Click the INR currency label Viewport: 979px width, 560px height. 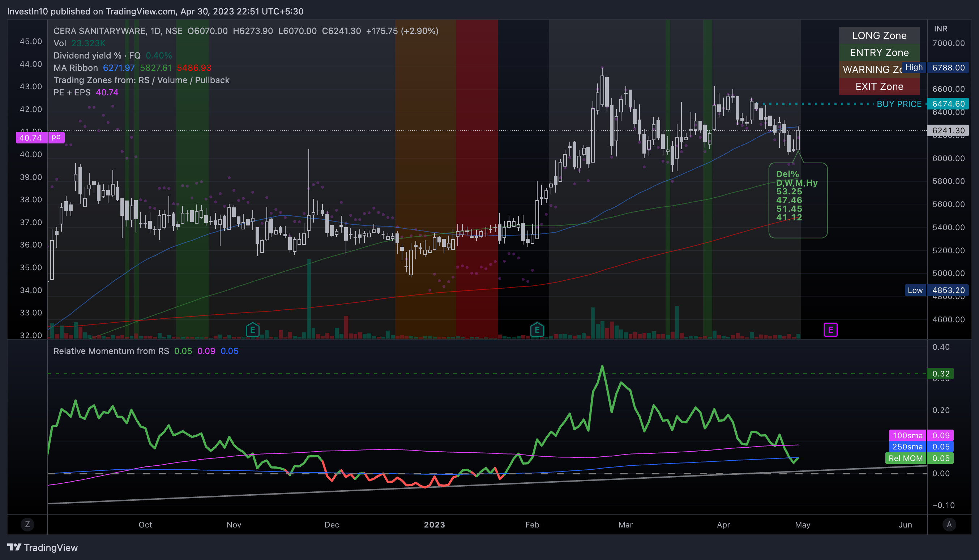pos(941,29)
